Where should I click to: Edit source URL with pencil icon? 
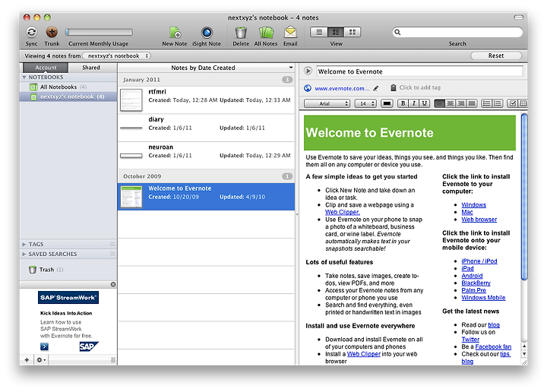pyautogui.click(x=376, y=88)
